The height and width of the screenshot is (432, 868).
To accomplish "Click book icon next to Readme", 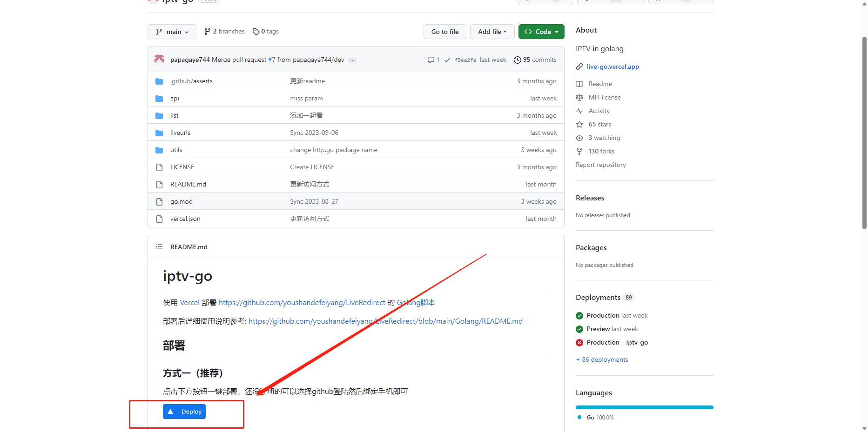I will 579,84.
